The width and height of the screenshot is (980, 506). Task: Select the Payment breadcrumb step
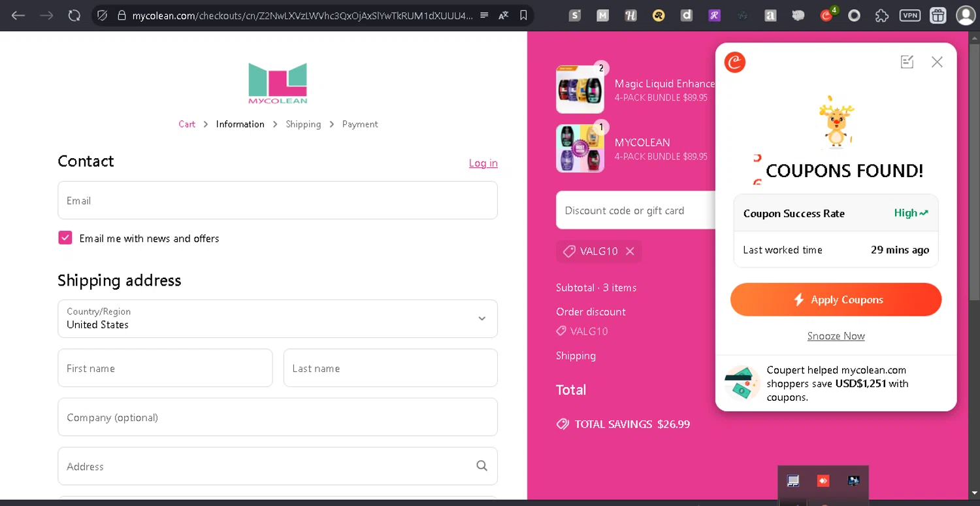point(360,124)
